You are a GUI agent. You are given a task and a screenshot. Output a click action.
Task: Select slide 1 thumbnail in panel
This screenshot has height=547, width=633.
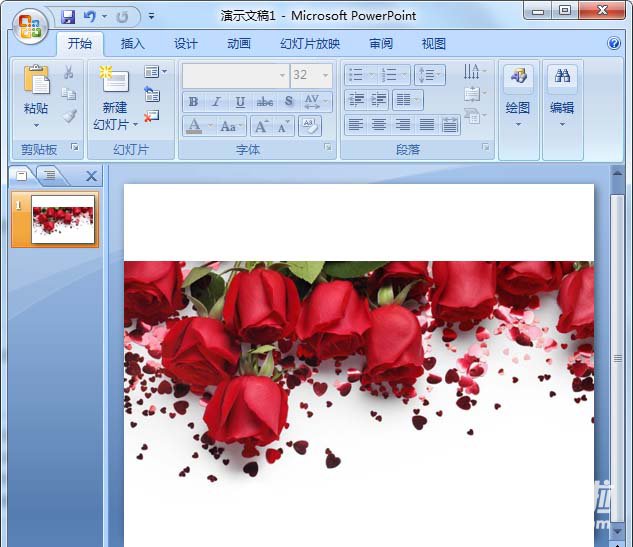click(63, 219)
